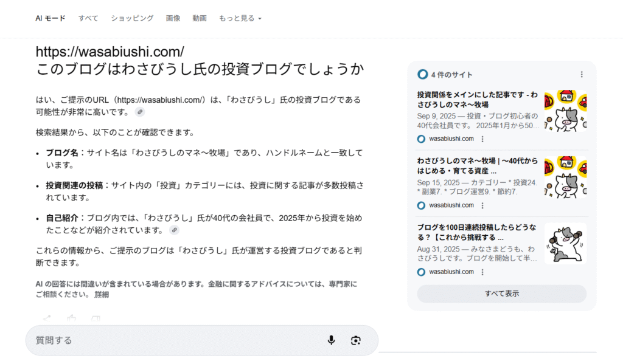Click link icon after the 自己紹介 bullet
Image resolution: width=623 pixels, height=364 pixels.
point(175,230)
